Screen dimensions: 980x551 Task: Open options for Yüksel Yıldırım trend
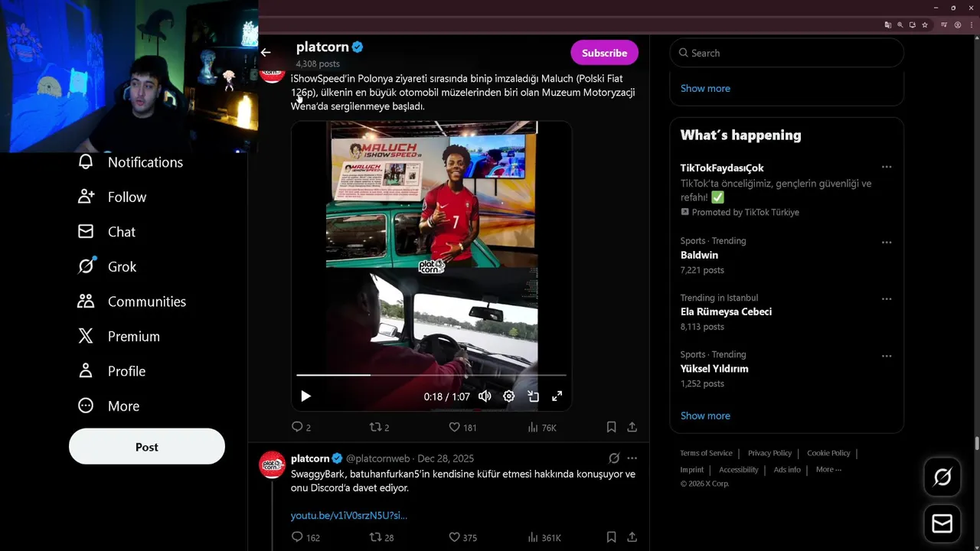tap(887, 355)
